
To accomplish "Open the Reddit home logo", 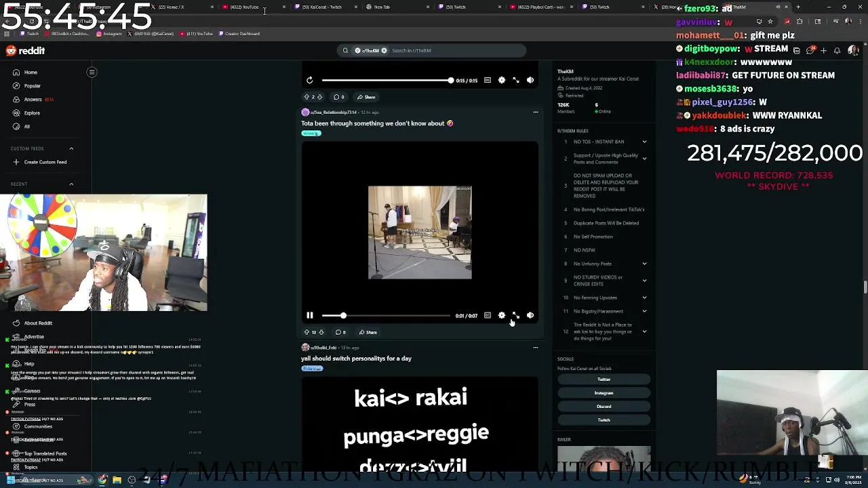I will coord(26,51).
